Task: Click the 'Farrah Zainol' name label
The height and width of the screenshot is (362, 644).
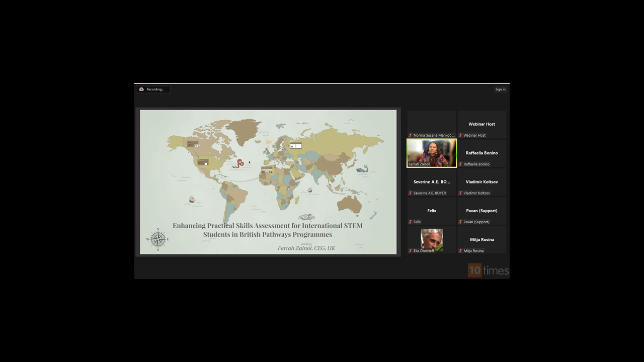Action: tap(419, 164)
